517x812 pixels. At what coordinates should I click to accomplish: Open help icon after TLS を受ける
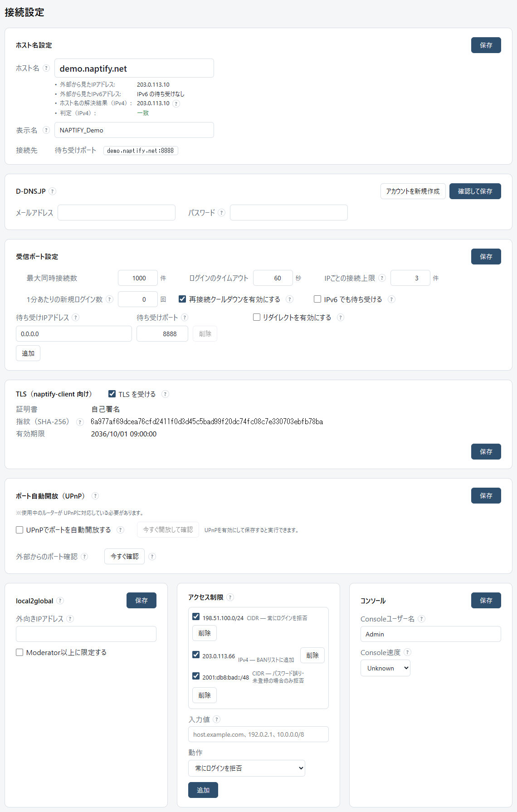tap(166, 394)
